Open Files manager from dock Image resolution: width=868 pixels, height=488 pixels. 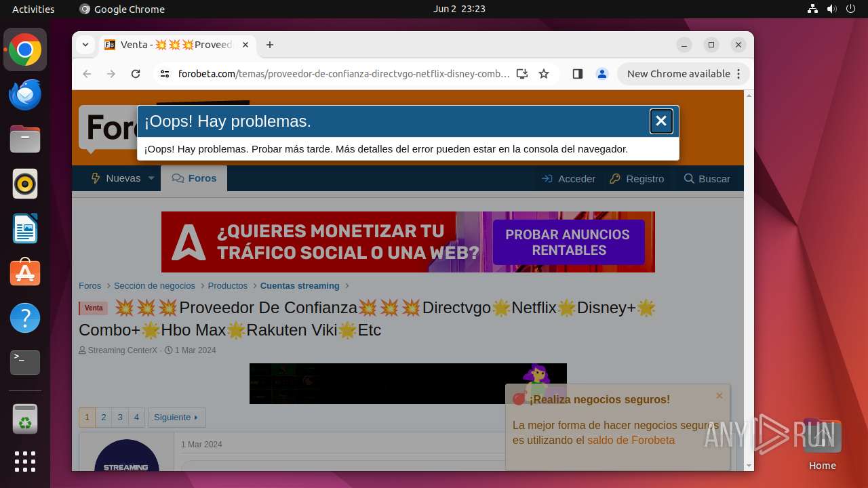click(25, 140)
